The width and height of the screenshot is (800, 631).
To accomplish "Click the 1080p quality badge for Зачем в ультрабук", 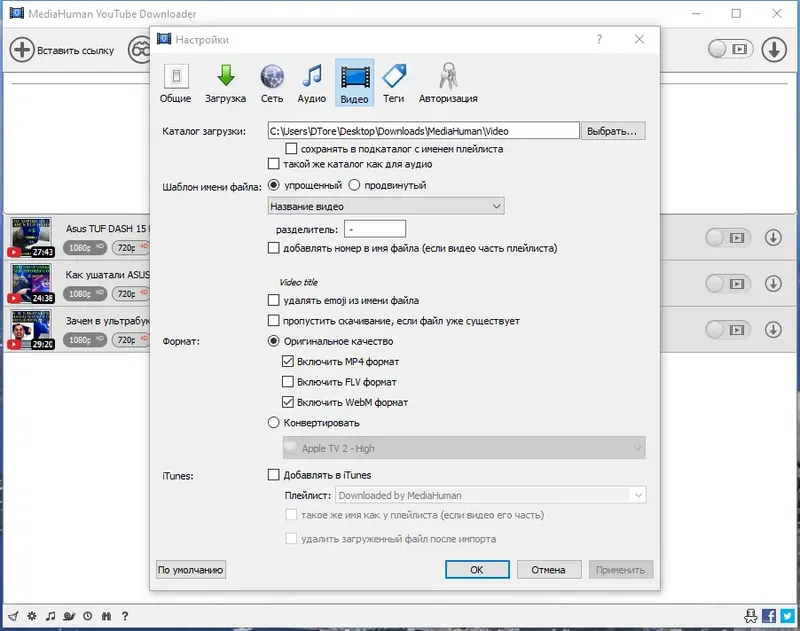I will click(85, 340).
